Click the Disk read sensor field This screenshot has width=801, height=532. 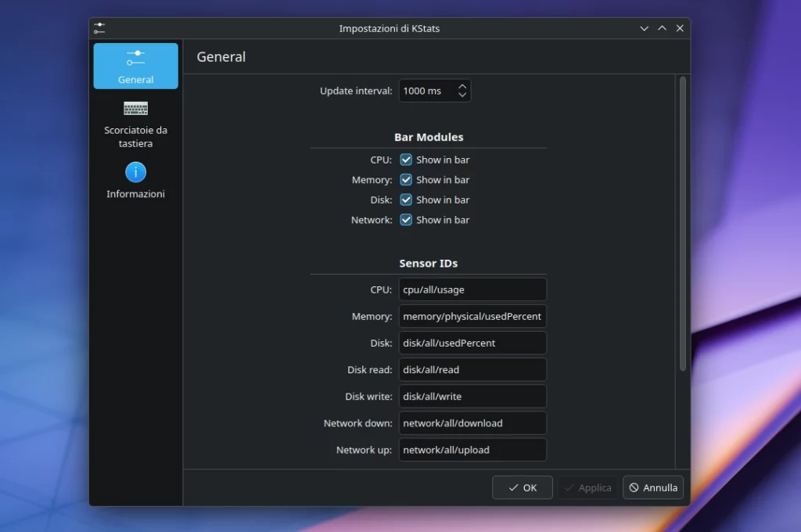(x=472, y=369)
